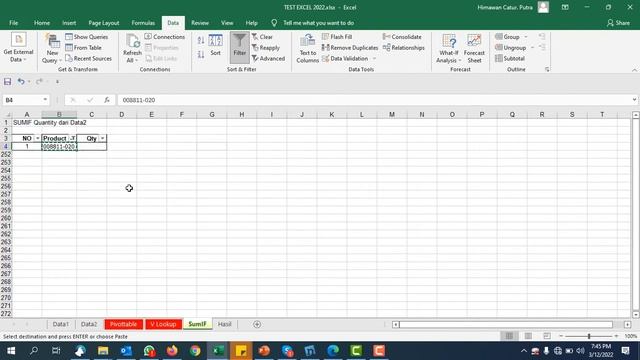Screen dimensions: 640x360
Task: Select cell B4 with 008811-020
Action: coord(59,147)
